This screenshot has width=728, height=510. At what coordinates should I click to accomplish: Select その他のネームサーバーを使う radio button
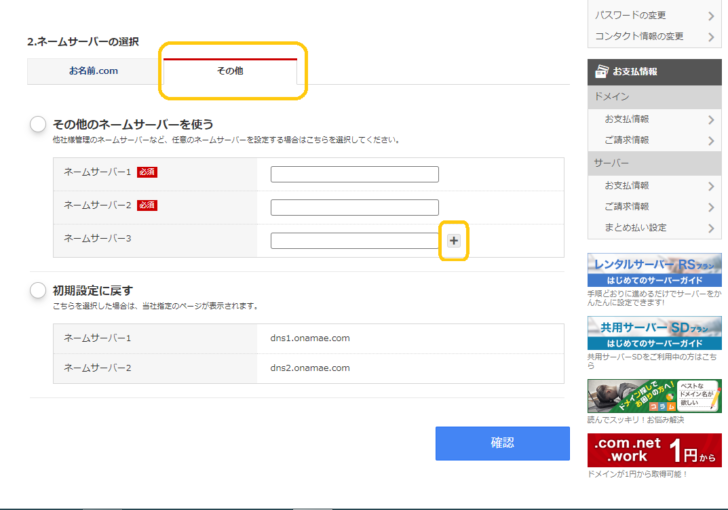point(38,124)
